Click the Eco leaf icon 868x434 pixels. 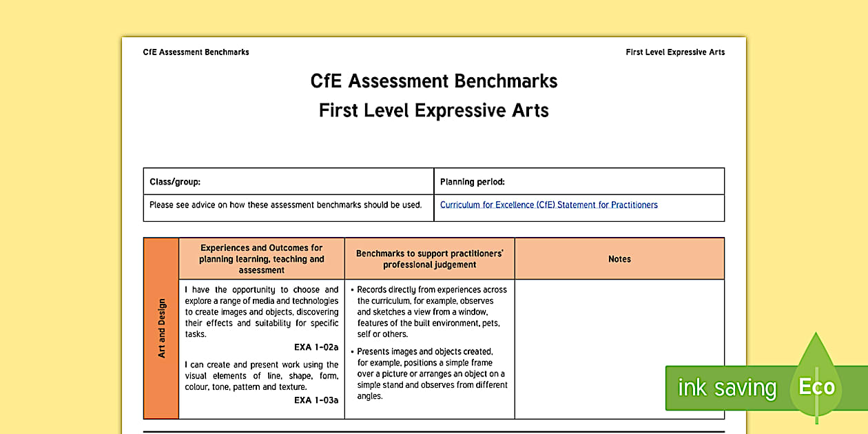click(816, 387)
